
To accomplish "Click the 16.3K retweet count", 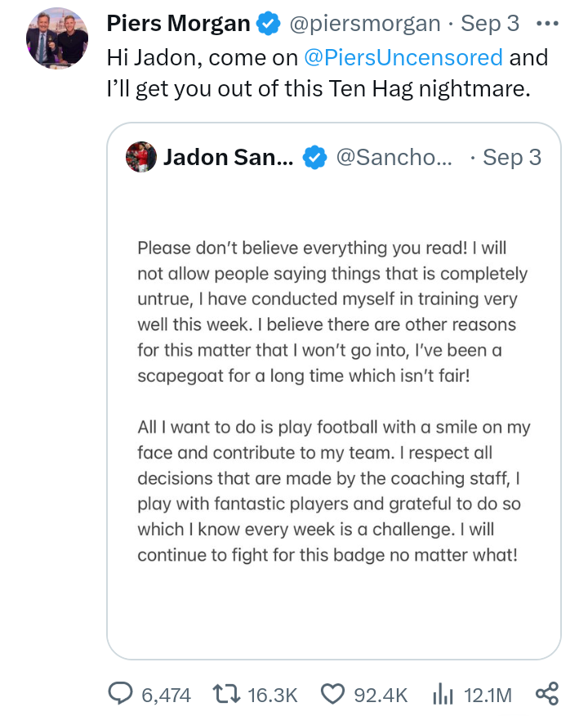I will pyautogui.click(x=272, y=695).
